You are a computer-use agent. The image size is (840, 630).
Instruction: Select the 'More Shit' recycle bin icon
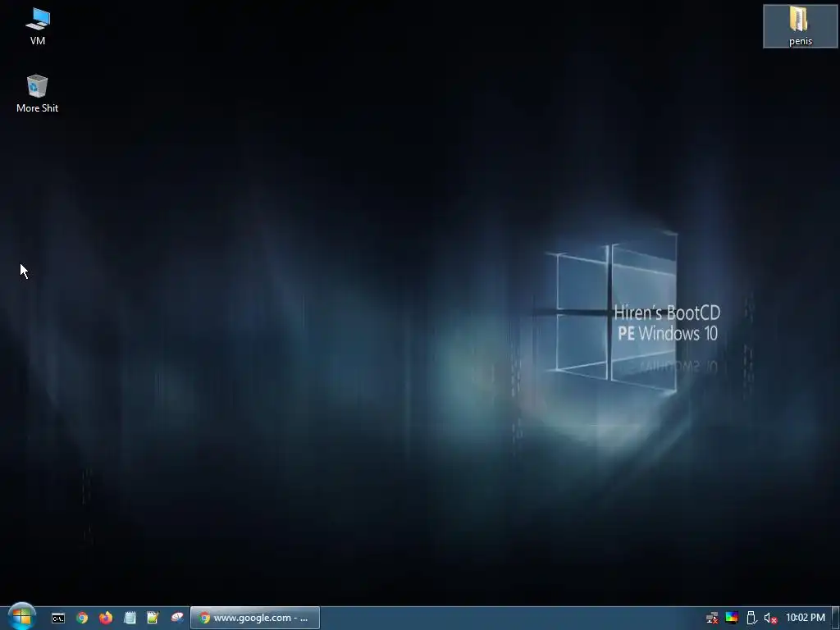[x=37, y=94]
